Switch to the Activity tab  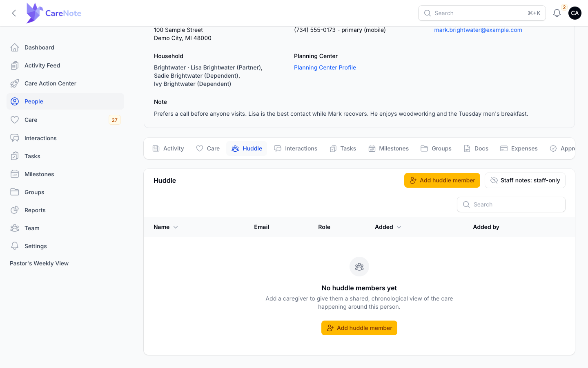(x=168, y=148)
